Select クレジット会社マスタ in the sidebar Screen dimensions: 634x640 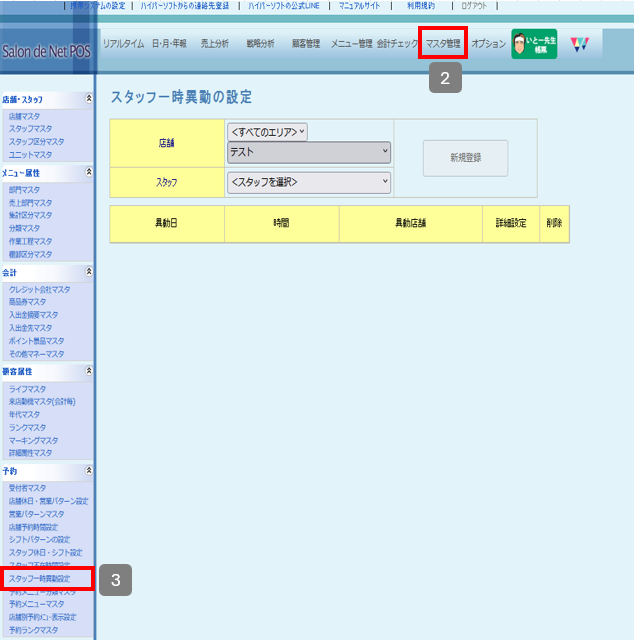(x=40, y=289)
